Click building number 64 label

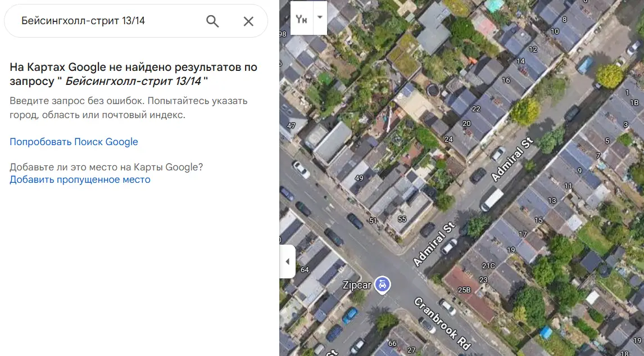[305, 269]
